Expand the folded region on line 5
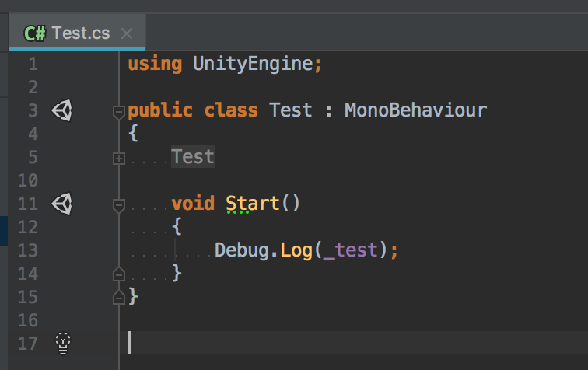588x370 pixels. [119, 159]
